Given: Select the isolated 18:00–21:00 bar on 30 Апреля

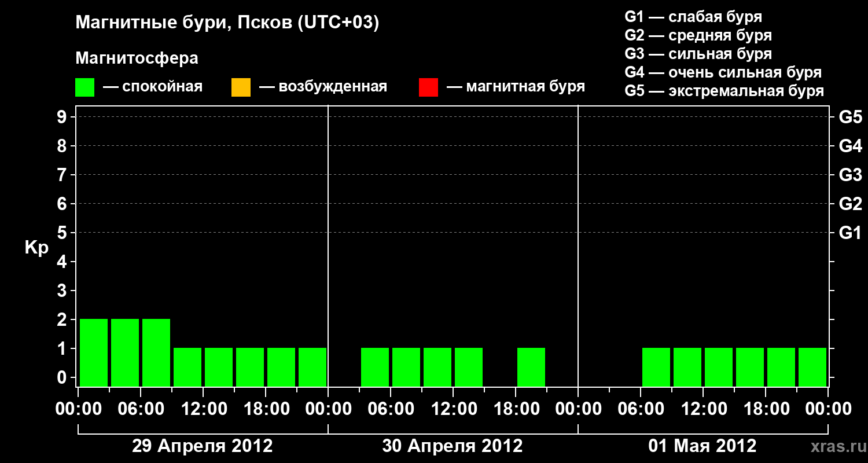Looking at the screenshot, I should pos(531,367).
